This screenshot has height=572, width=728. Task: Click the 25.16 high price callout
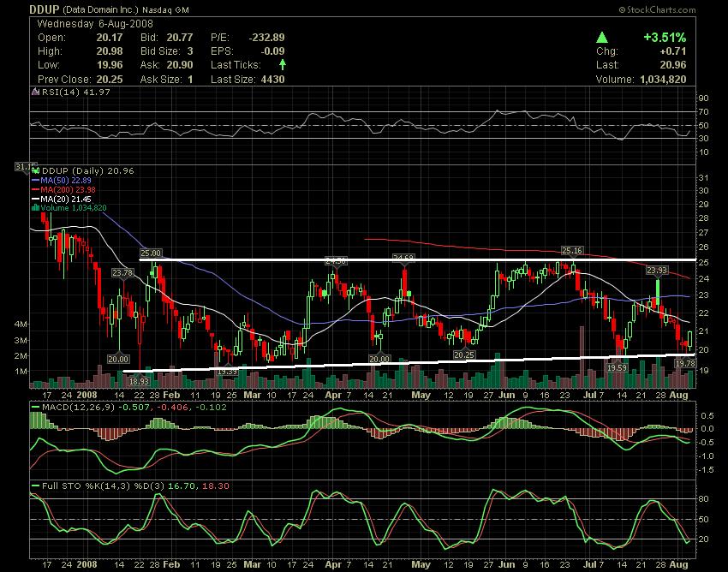point(571,250)
